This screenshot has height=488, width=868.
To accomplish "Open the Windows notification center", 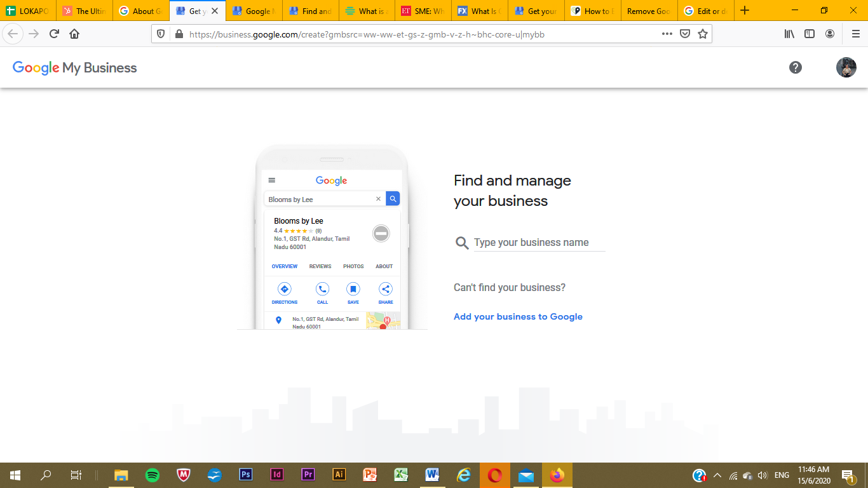I will pos(848,475).
